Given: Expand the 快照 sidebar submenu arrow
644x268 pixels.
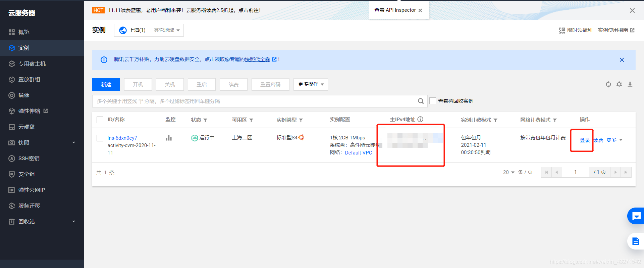Looking at the screenshot, I should pyautogui.click(x=74, y=143).
